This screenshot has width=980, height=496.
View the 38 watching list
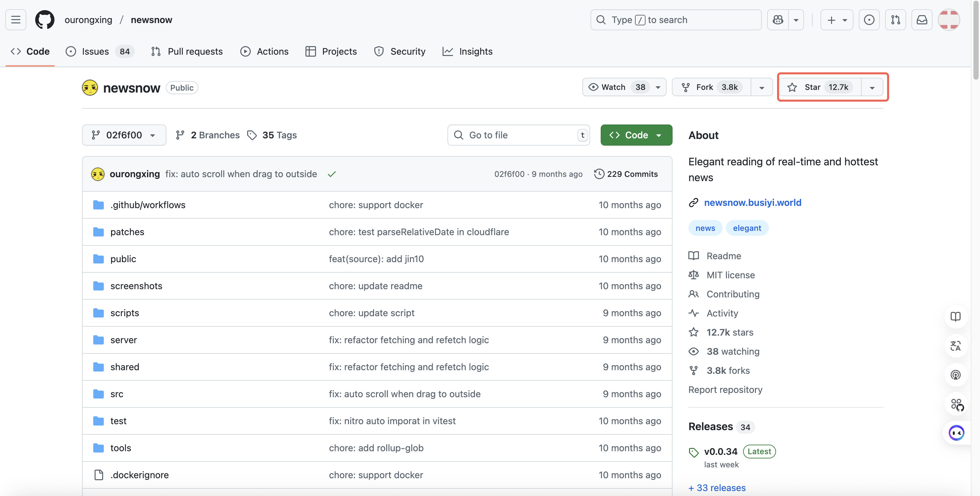(724, 351)
